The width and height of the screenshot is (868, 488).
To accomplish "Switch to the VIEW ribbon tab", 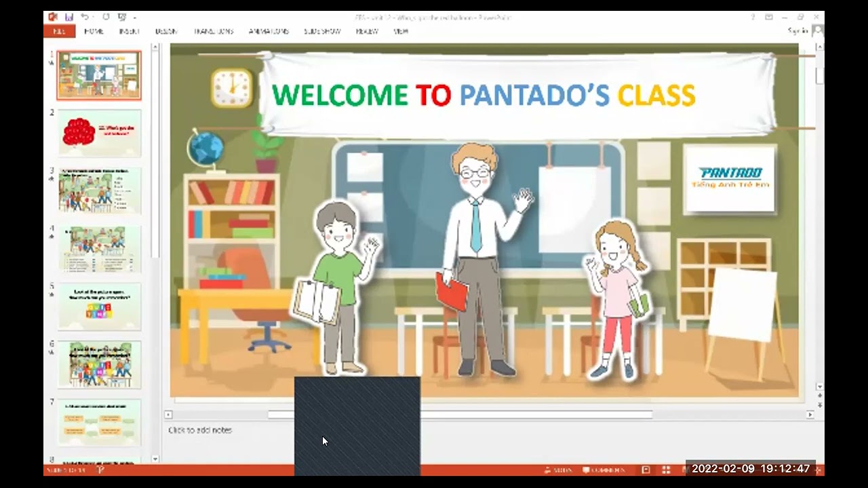I will [400, 31].
